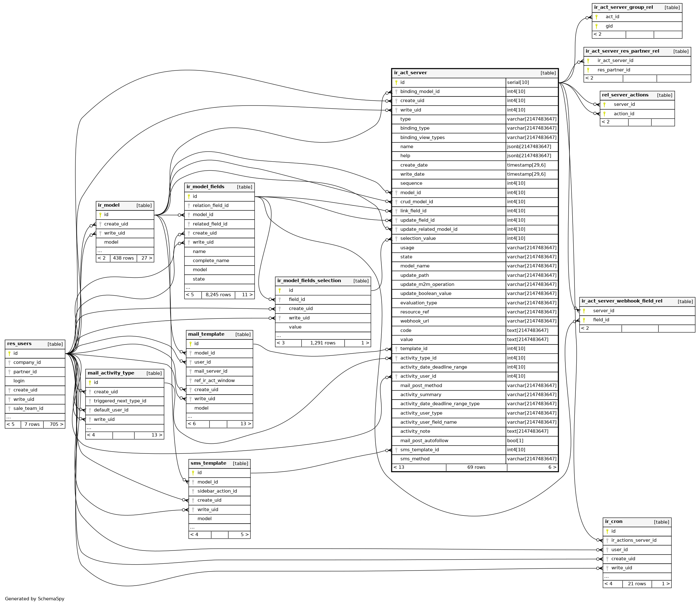Click the foreign key icon beside mail_template mail_server_id

click(x=190, y=371)
